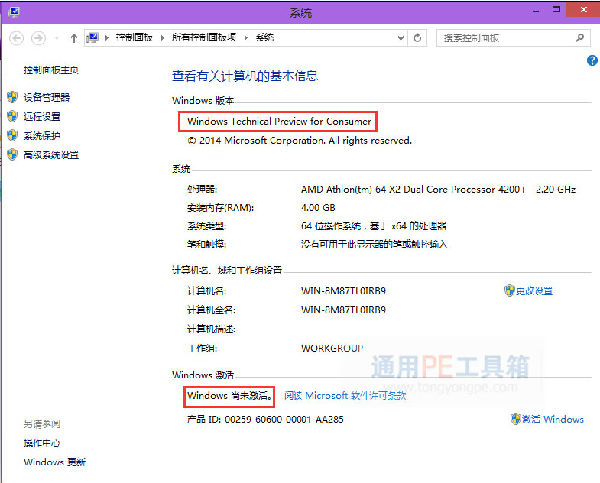Viewport: 600px width, 483px height.
Task: Click shield icon beside 远程设置
Action: click(13, 116)
